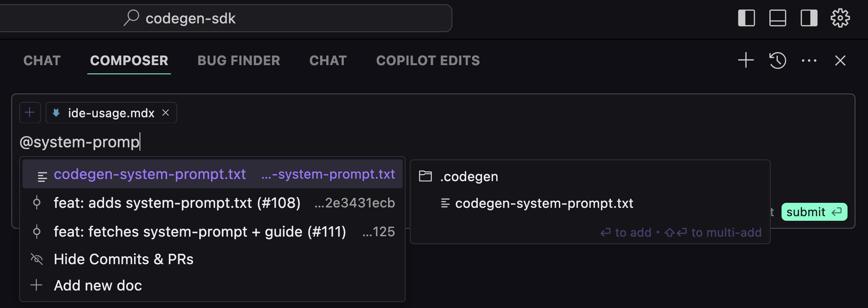
Task: Open settings with the gear icon
Action: [840, 18]
